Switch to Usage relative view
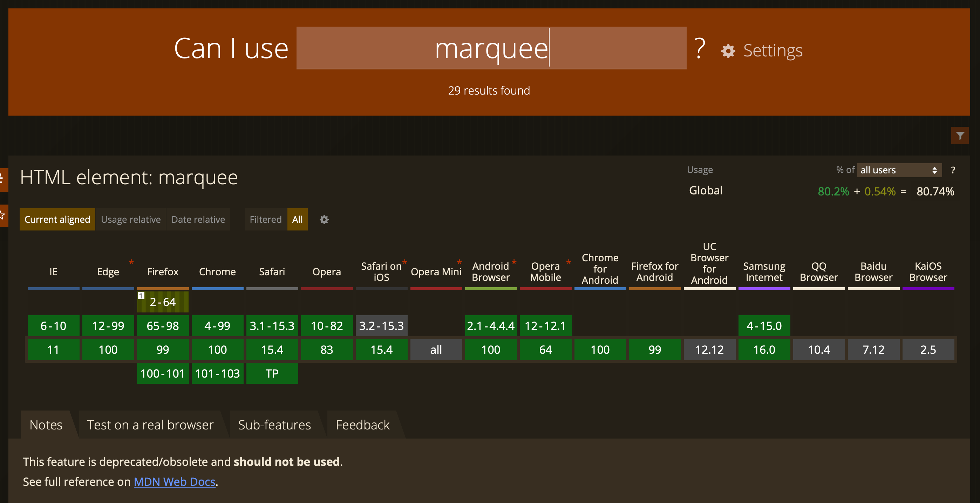980x503 pixels. 130,219
